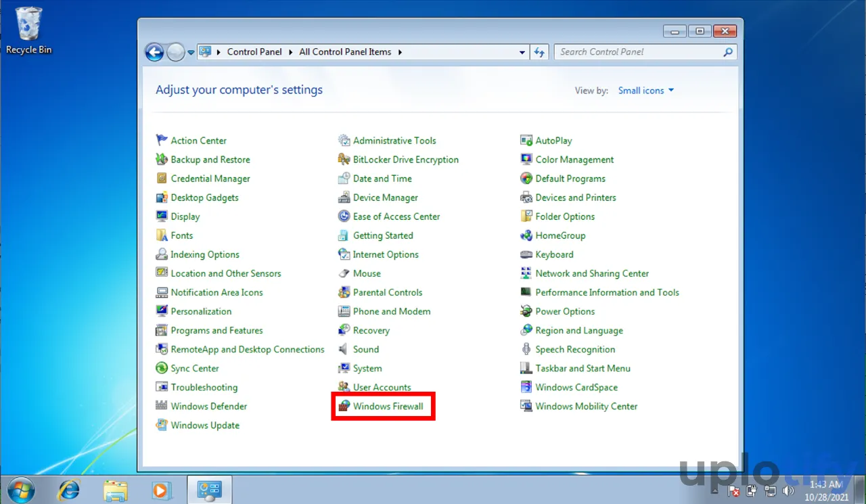Click the Keyboard icon

[x=526, y=254]
